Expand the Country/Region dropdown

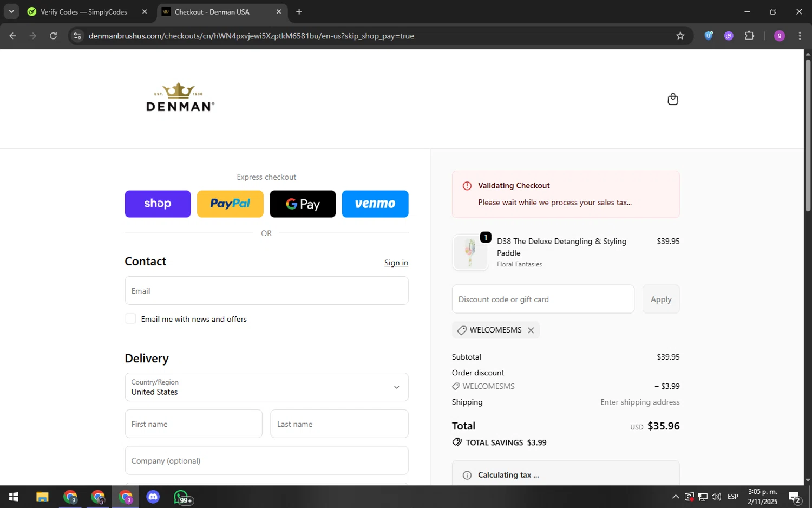[x=266, y=387]
